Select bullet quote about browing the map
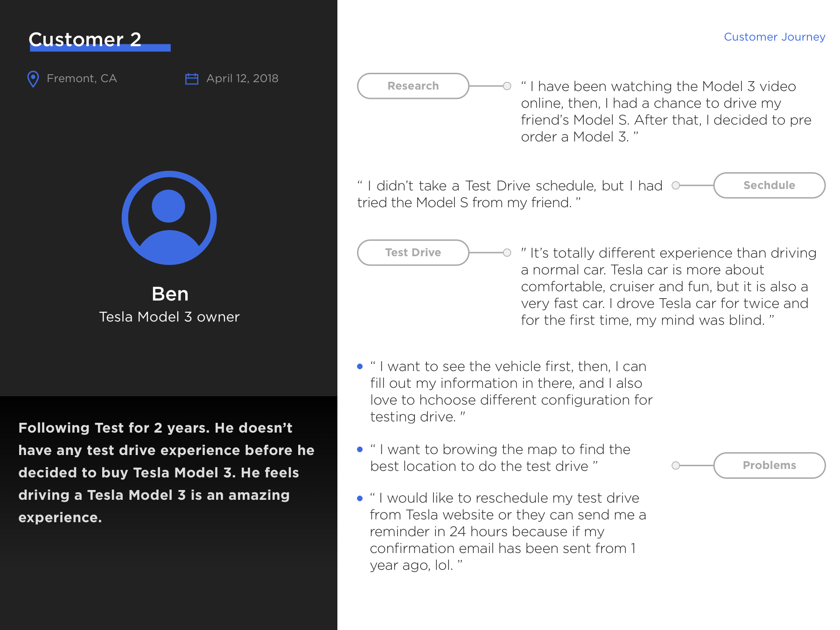The image size is (840, 630). (x=500, y=458)
